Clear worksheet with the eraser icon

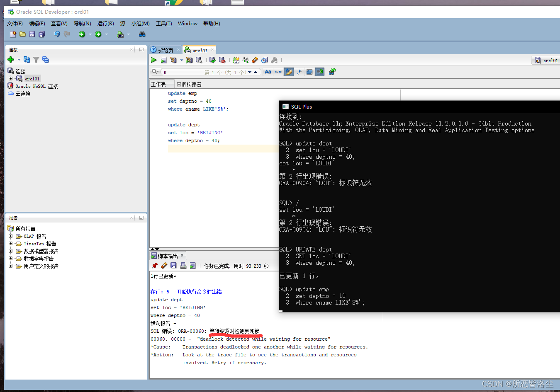tap(255, 60)
